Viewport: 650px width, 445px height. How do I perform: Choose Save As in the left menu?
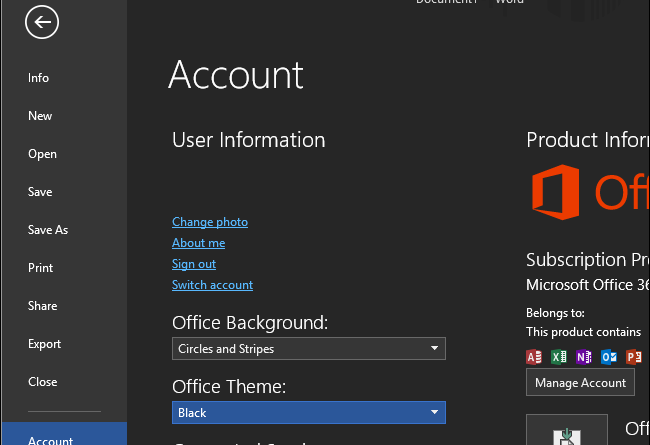48,230
